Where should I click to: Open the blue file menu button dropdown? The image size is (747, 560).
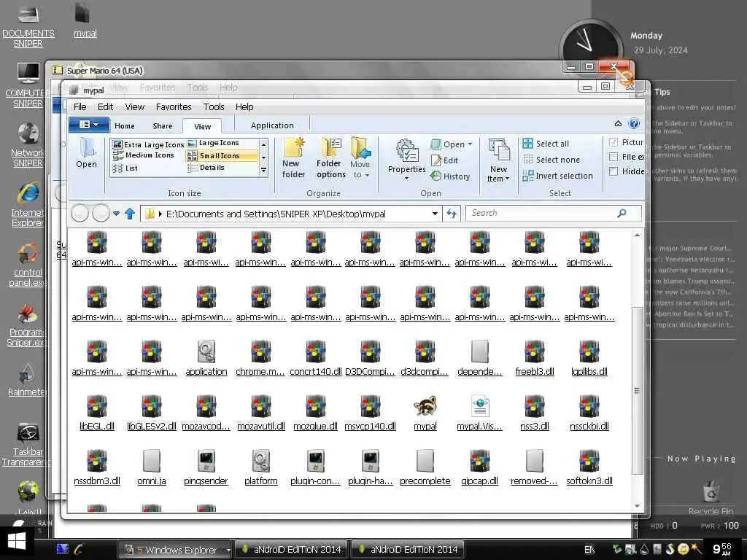click(x=88, y=125)
